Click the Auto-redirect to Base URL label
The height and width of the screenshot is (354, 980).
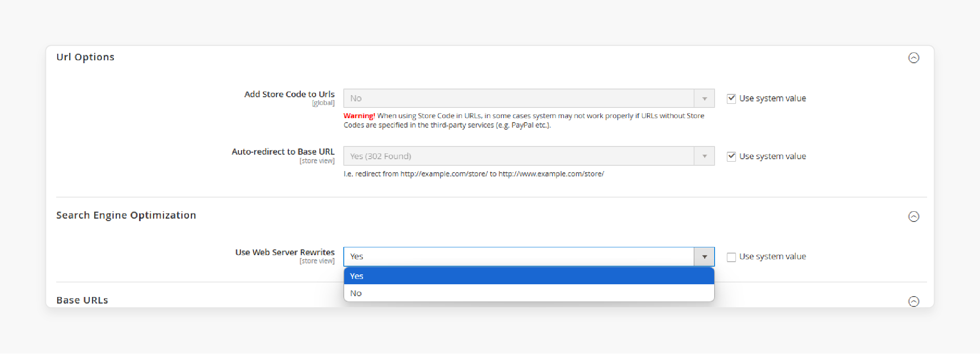(x=283, y=152)
